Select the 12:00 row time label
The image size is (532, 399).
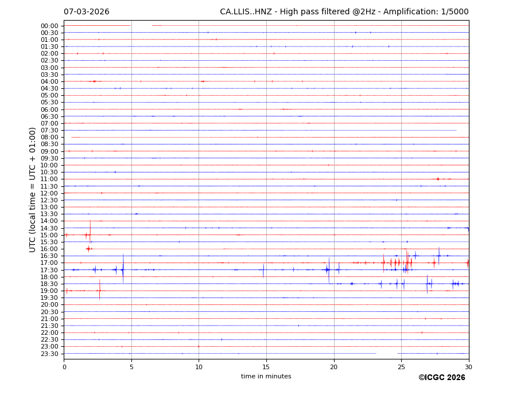[49, 193]
